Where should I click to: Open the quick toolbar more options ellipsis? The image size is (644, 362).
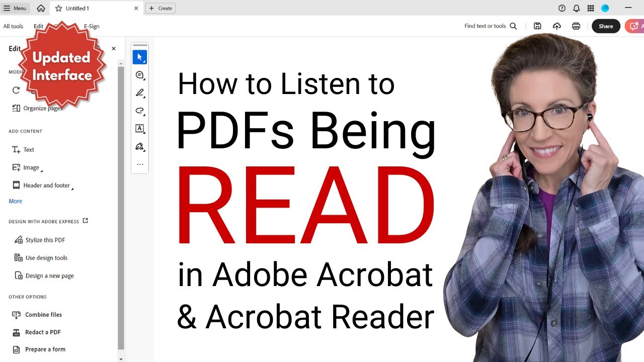click(x=140, y=164)
